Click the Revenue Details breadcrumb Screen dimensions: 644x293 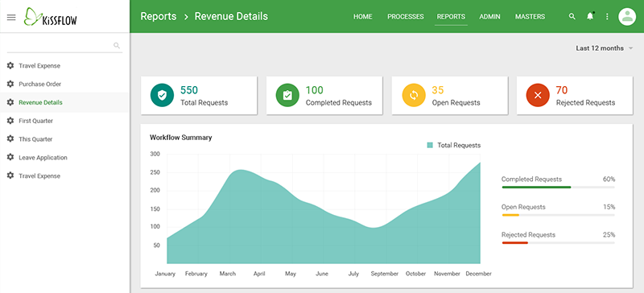(231, 16)
